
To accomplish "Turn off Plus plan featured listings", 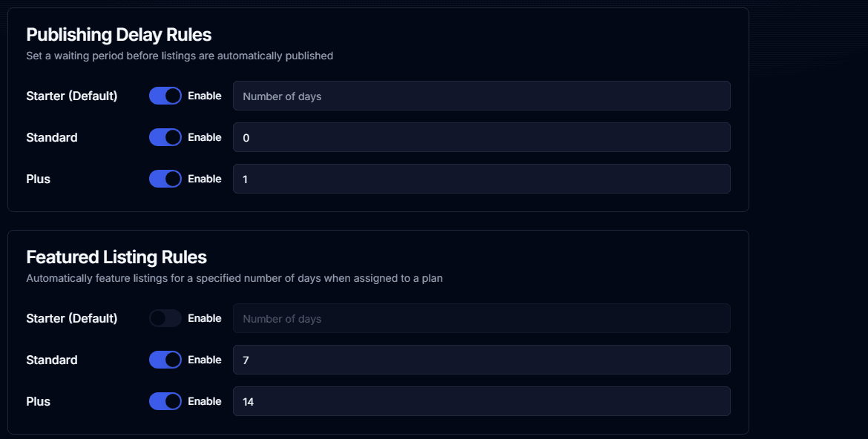I will tap(165, 401).
